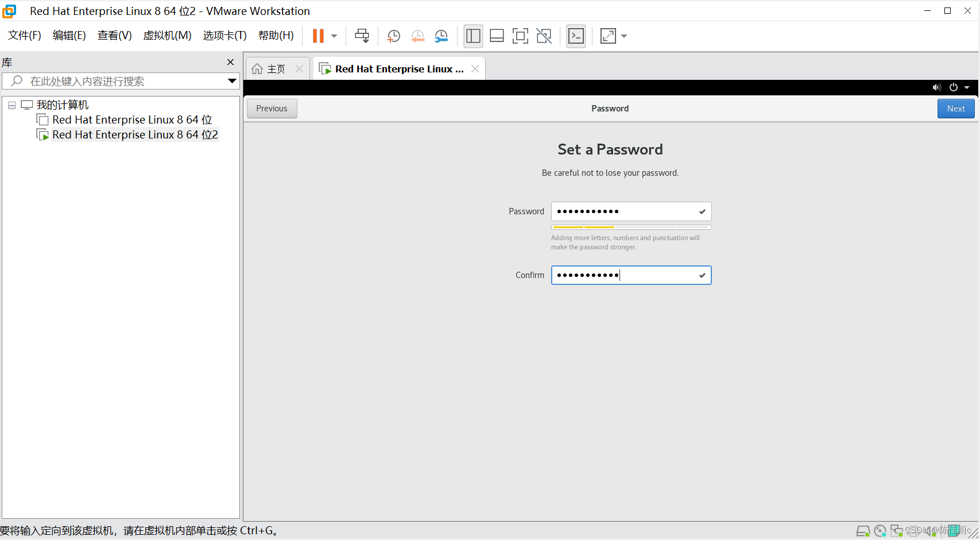The height and width of the screenshot is (540, 980).
Task: Enter full screen mode
Action: (520, 36)
